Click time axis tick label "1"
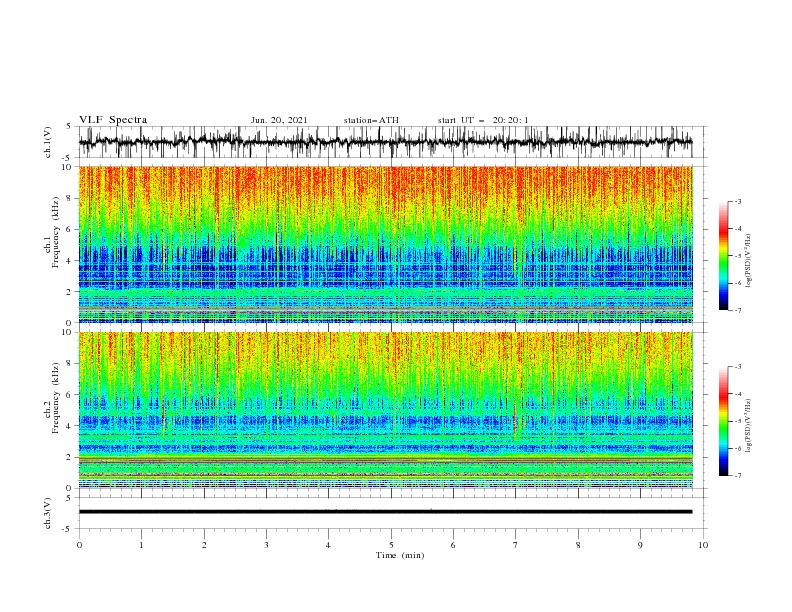This screenshot has height=612, width=792. click(x=142, y=545)
